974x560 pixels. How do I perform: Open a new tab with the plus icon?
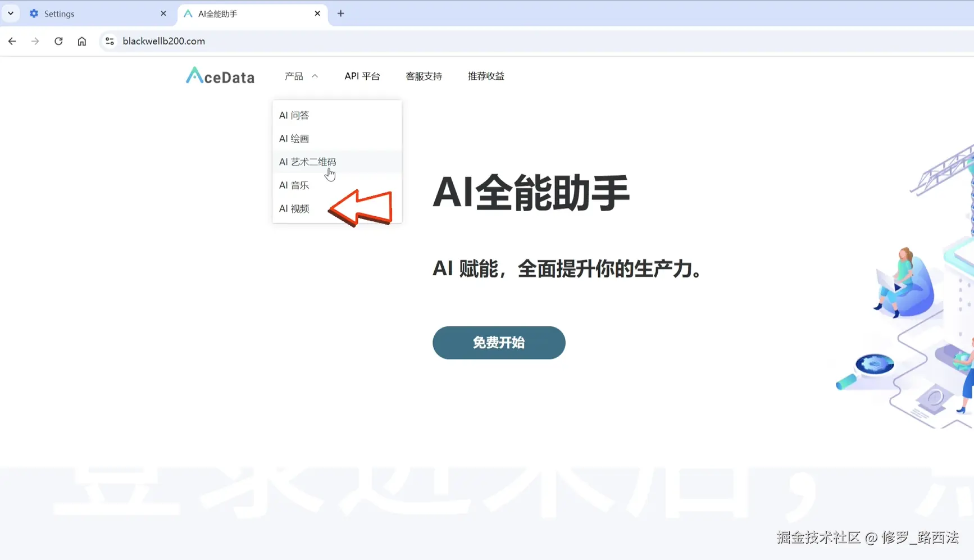[340, 13]
